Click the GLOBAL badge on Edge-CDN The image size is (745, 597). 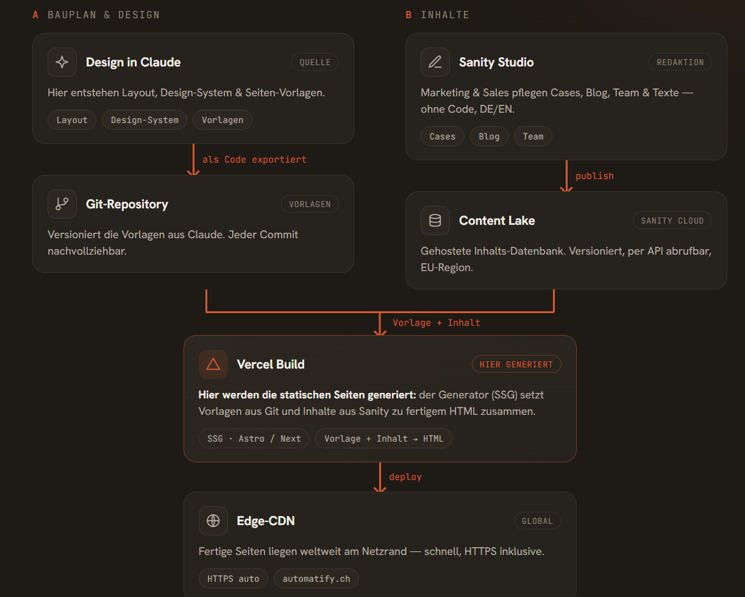click(537, 521)
